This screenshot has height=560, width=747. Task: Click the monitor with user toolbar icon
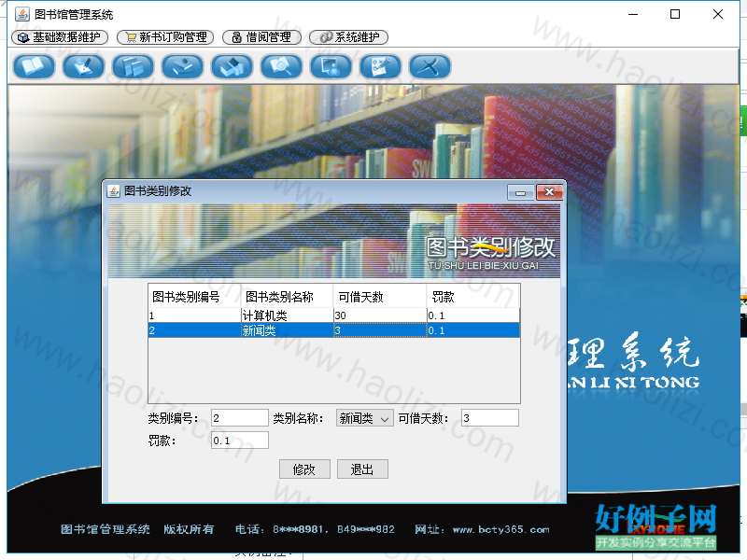331,66
